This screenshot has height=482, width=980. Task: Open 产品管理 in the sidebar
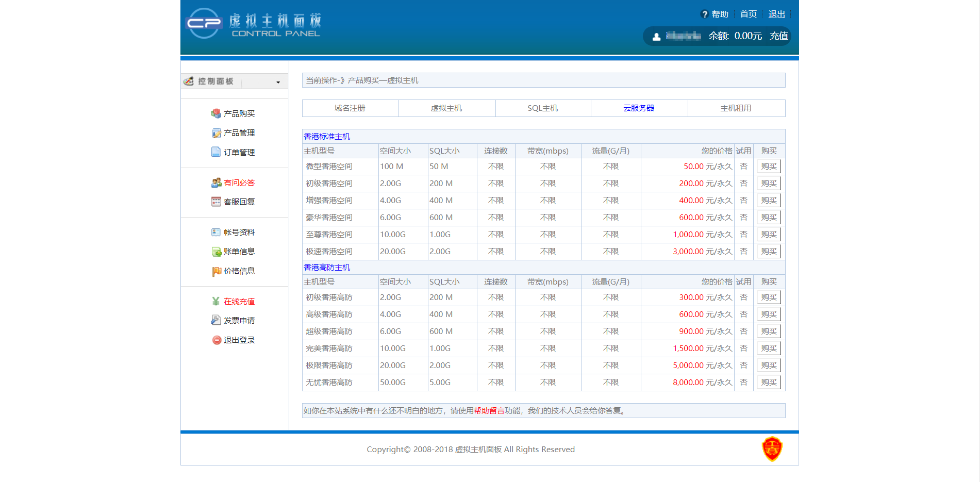[x=239, y=133]
